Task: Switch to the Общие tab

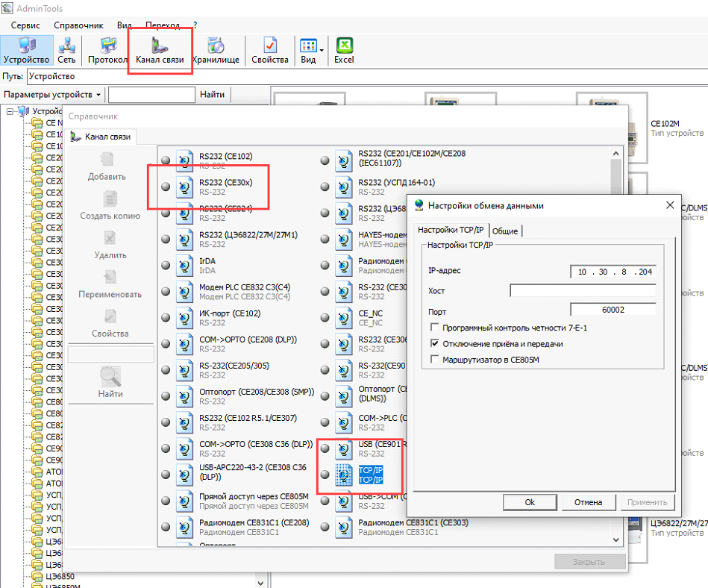Action: coord(505,231)
